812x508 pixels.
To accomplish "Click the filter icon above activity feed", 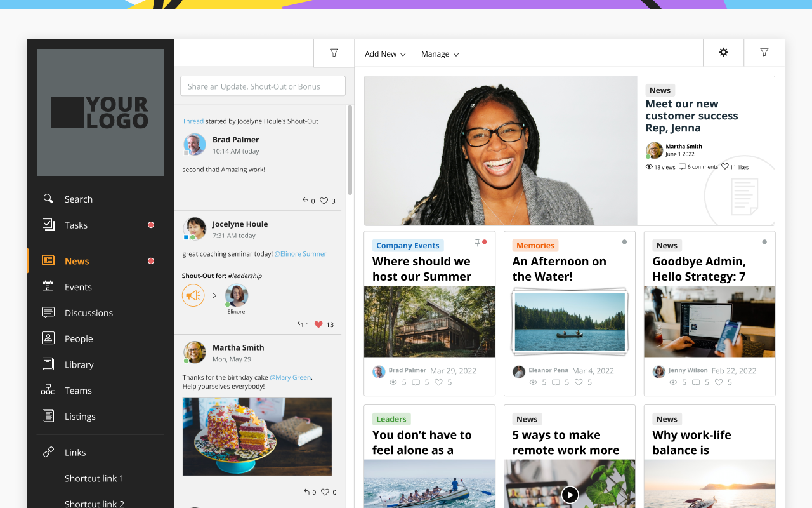I will [334, 53].
